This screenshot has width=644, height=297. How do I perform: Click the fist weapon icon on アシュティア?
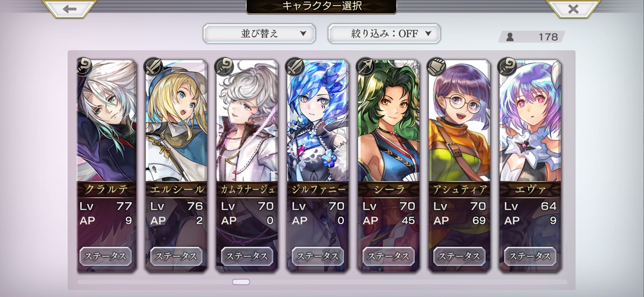pos(436,67)
